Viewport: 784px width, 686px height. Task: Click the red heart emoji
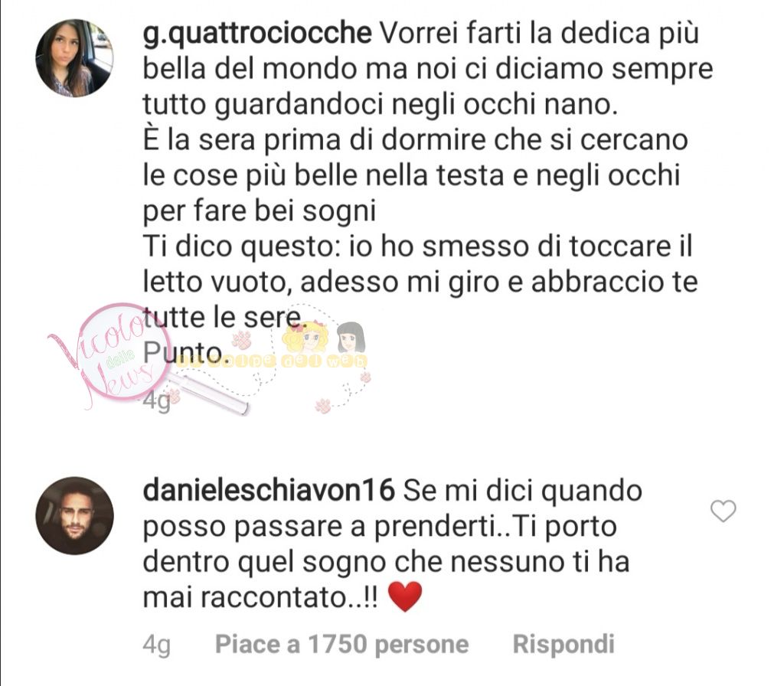pos(405,597)
